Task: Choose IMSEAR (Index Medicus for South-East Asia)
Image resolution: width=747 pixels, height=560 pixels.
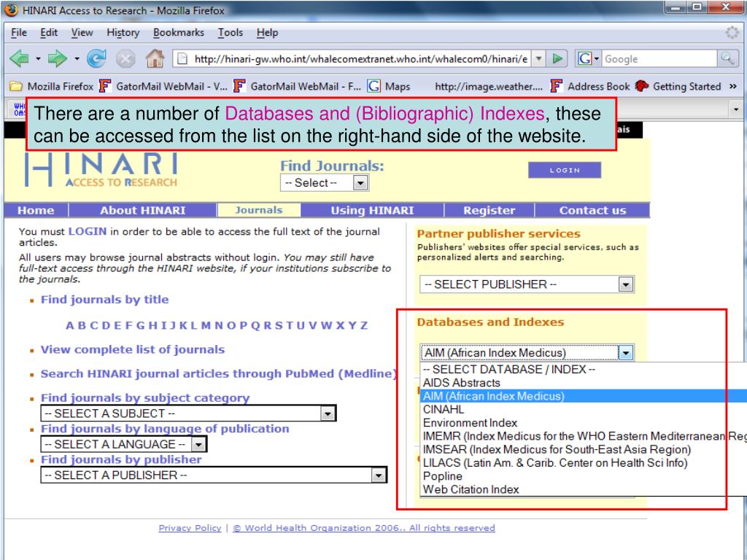Action: 584,449
